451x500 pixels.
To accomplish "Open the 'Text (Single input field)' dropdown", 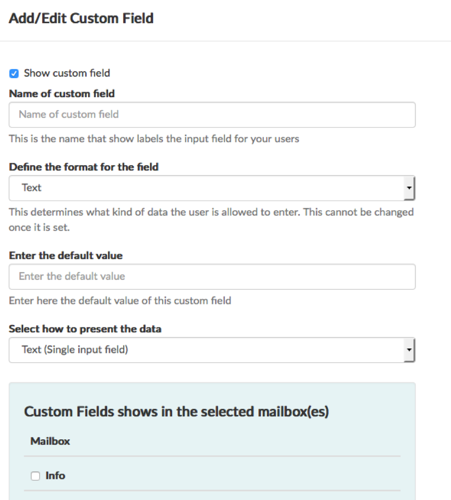I will tap(212, 350).
